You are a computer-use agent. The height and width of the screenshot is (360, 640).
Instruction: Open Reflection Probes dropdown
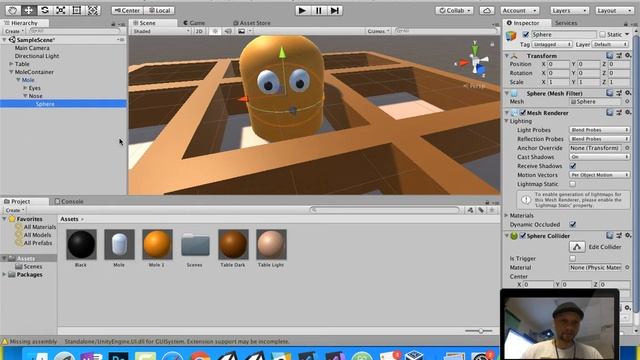tap(599, 139)
